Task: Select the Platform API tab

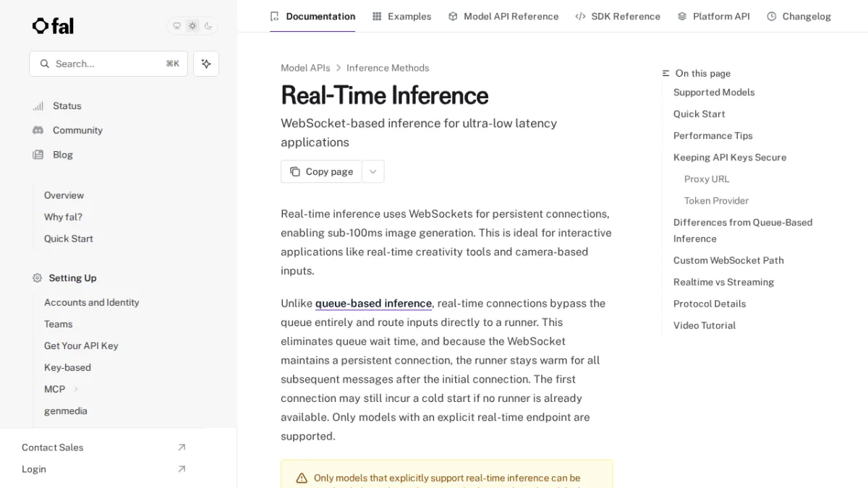Action: click(x=714, y=16)
